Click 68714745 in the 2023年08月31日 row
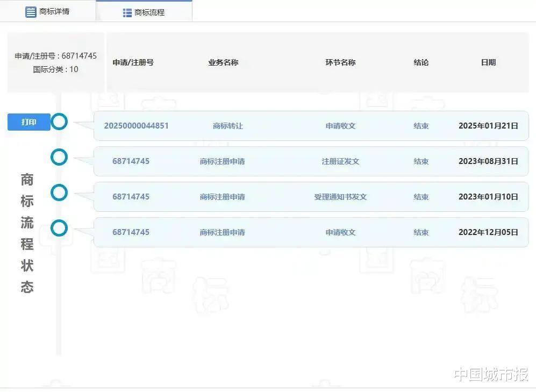The height and width of the screenshot is (392, 536). point(131,161)
